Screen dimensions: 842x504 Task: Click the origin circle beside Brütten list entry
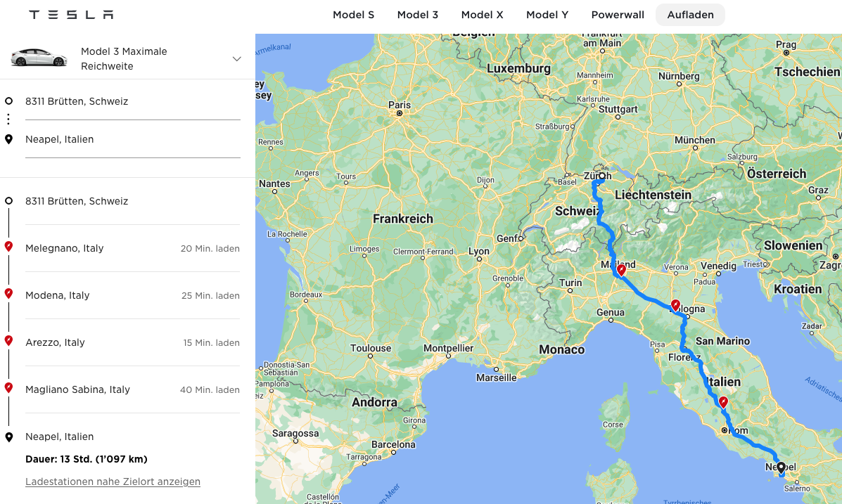8,201
